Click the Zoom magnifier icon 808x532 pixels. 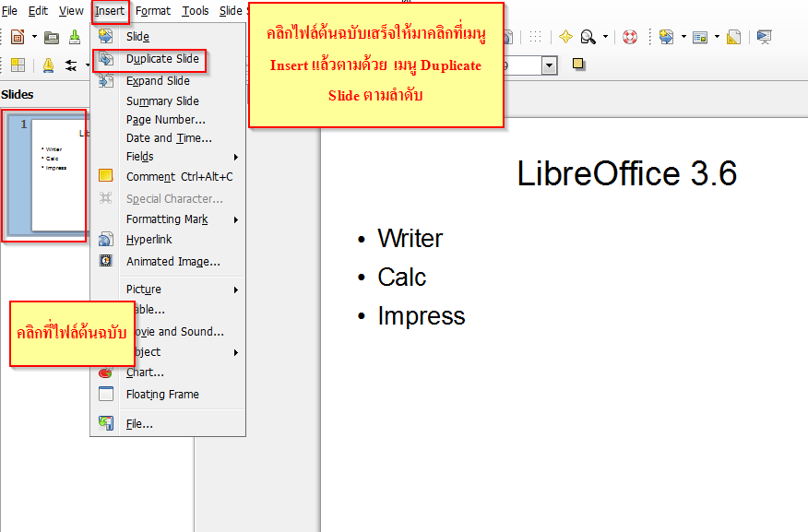tap(588, 37)
